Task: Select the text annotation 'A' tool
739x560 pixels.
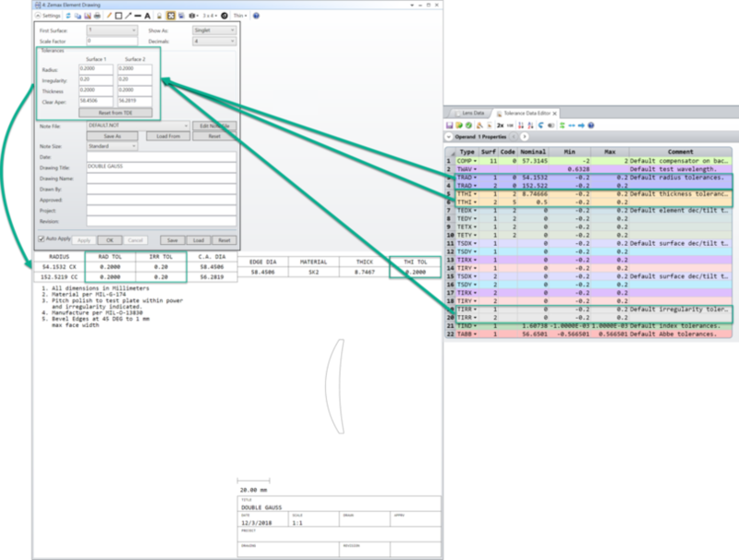Action: tap(148, 16)
